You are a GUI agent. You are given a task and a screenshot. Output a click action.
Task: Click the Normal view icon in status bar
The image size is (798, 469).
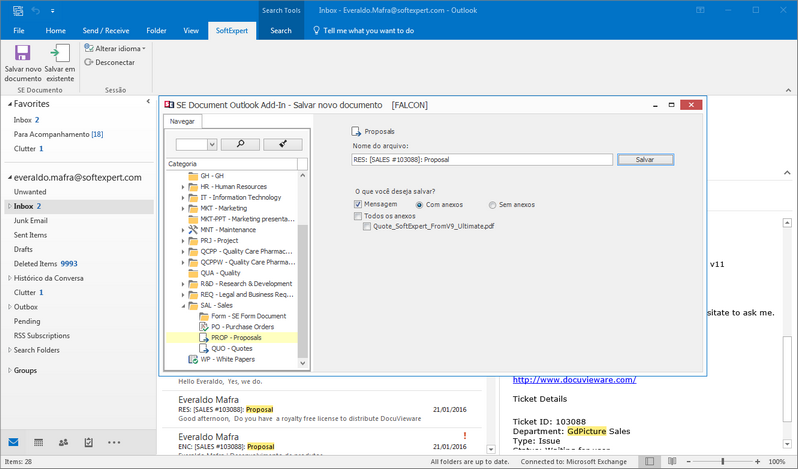(x=649, y=461)
